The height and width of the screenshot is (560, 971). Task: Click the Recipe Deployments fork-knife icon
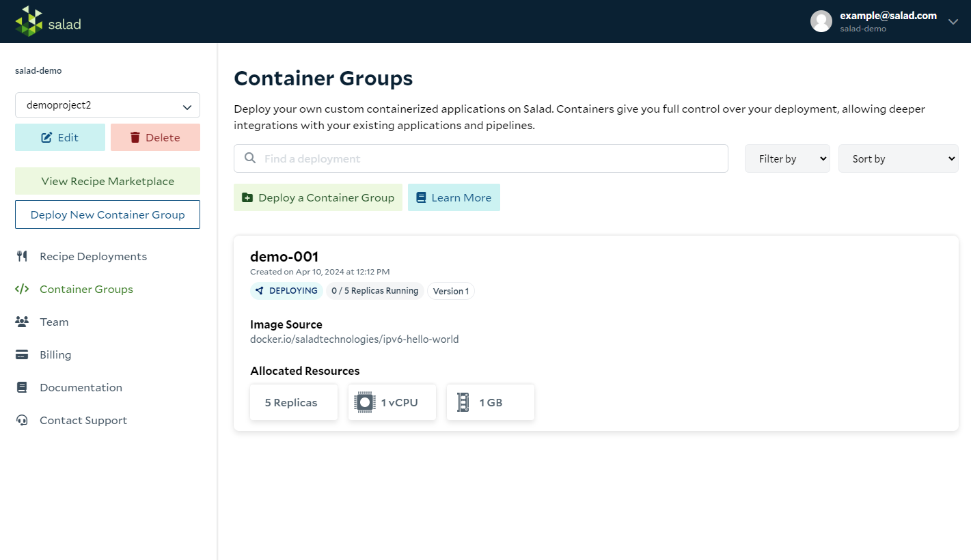point(22,256)
